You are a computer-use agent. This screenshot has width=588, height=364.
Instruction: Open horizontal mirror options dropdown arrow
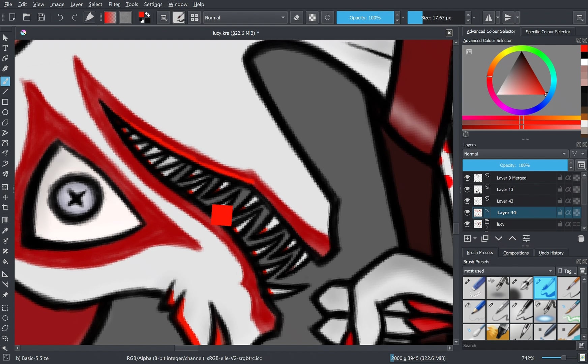point(498,18)
